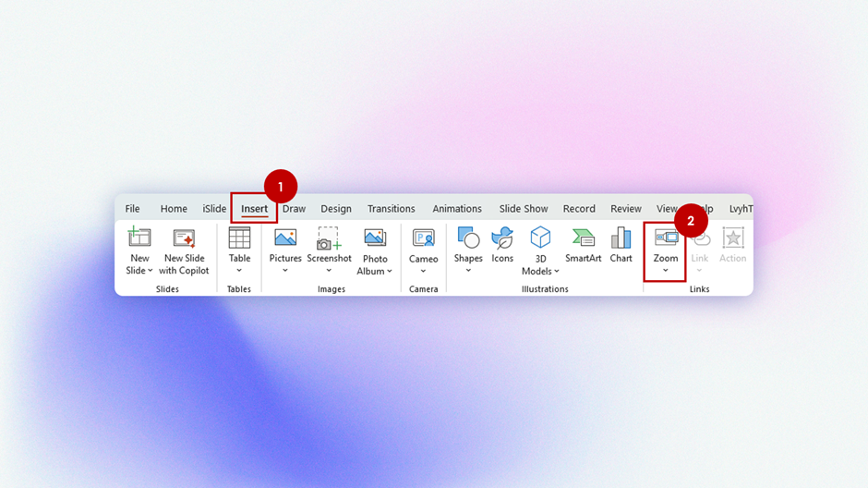The image size is (868, 488).
Task: Open the Design tab
Action: tap(336, 209)
